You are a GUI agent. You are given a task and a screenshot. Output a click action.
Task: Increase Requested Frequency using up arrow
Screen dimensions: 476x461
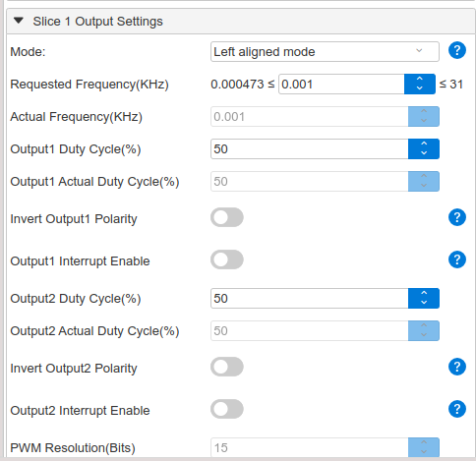coord(420,80)
